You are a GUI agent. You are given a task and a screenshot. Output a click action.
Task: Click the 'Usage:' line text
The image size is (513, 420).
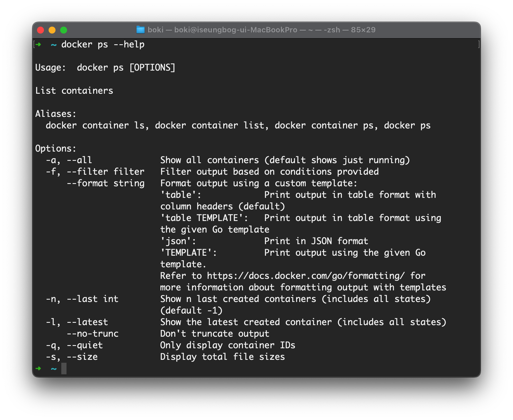click(105, 68)
